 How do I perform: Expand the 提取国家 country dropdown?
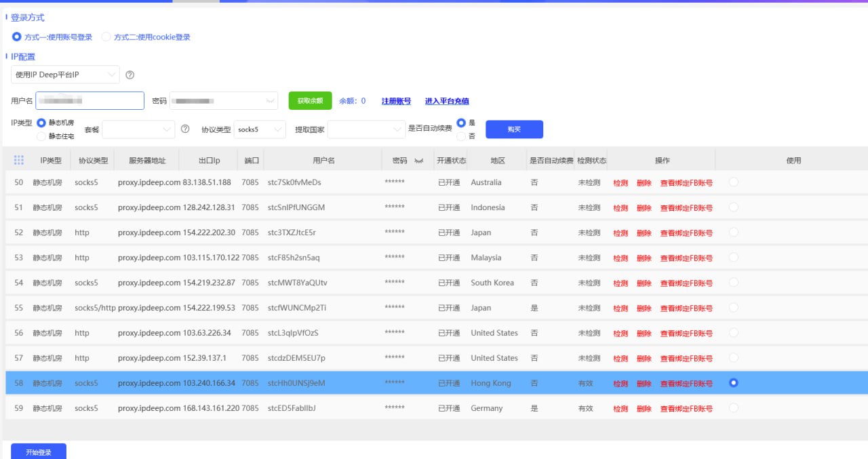point(366,129)
